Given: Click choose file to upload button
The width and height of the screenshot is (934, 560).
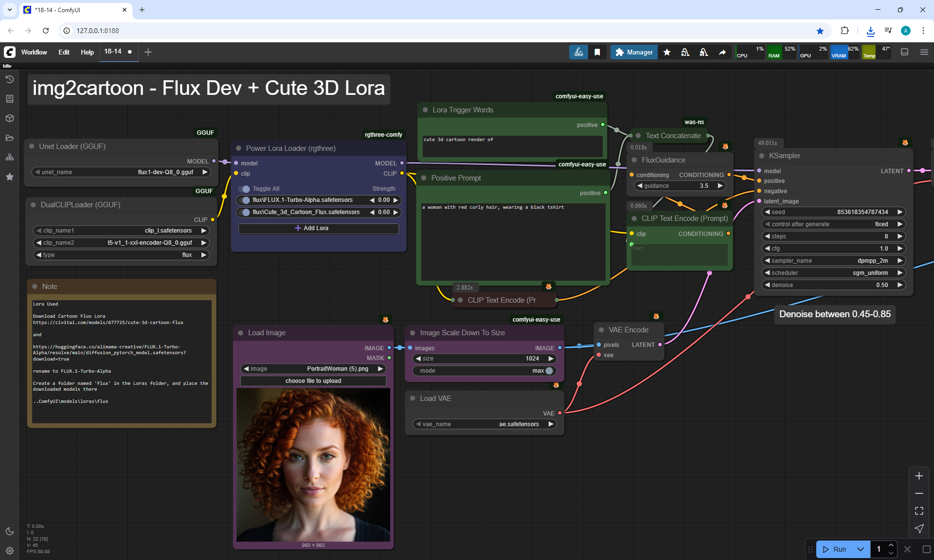Looking at the screenshot, I should click(x=313, y=381).
